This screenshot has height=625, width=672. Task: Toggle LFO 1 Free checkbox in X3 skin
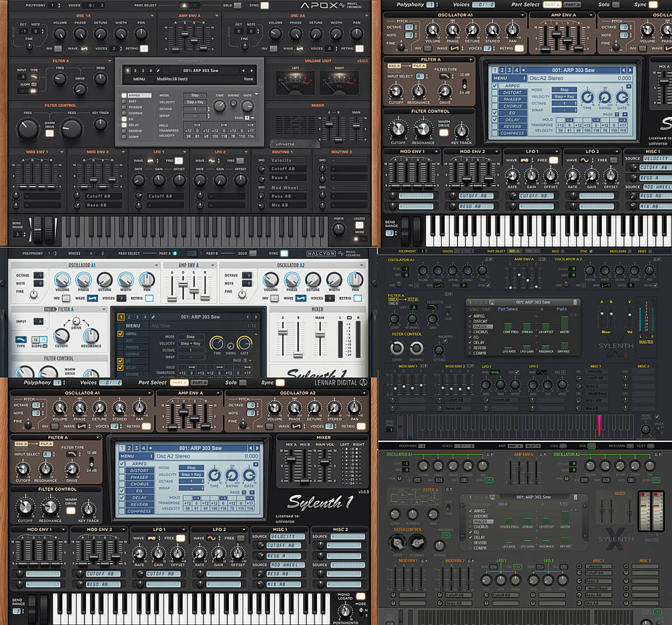(517, 372)
